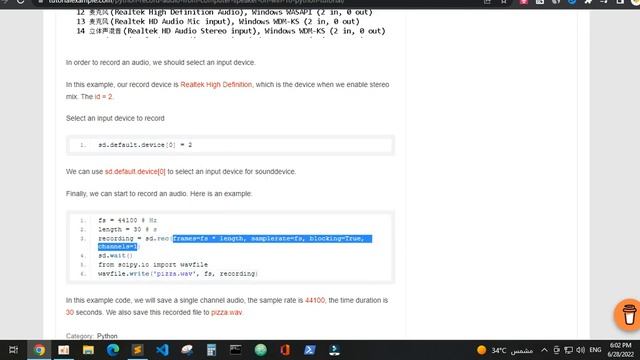This screenshot has width=640, height=360.
Task: Click the orange presentation app taskbar icon
Action: coord(64,350)
